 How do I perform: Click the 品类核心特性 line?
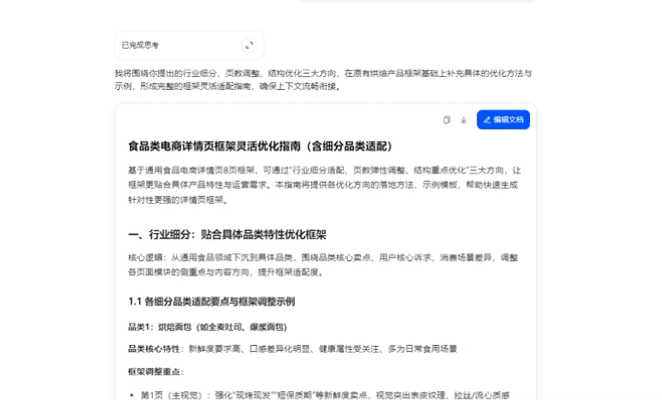[x=293, y=349]
